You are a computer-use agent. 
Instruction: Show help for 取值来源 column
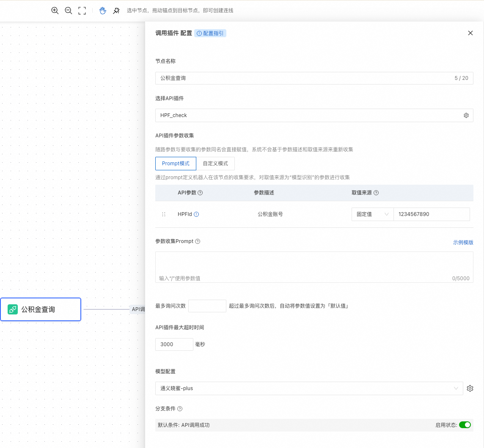click(x=376, y=193)
